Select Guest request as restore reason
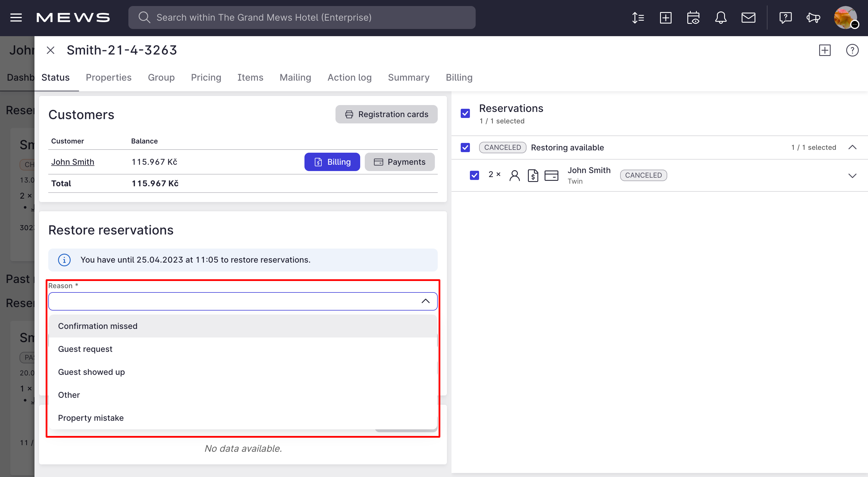The height and width of the screenshot is (477, 868). 85,349
